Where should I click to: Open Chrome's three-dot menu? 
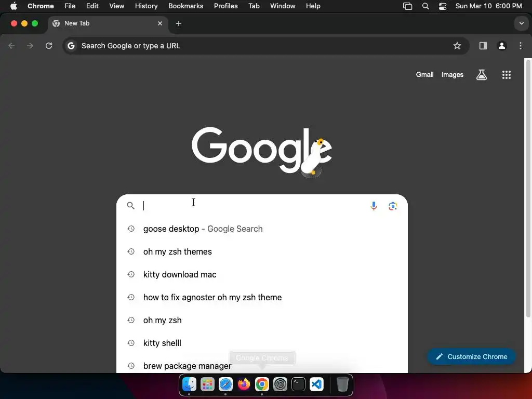521,46
